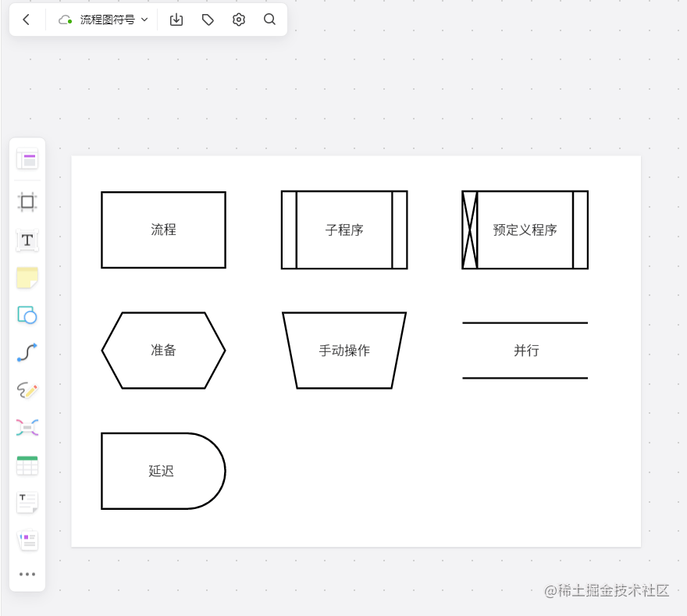Pick the connector line tool
Screen dimensions: 687x616
pyautogui.click(x=27, y=353)
